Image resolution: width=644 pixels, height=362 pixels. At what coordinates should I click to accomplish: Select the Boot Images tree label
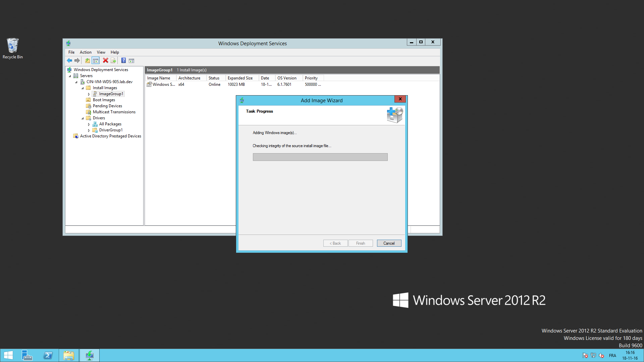coord(104,100)
